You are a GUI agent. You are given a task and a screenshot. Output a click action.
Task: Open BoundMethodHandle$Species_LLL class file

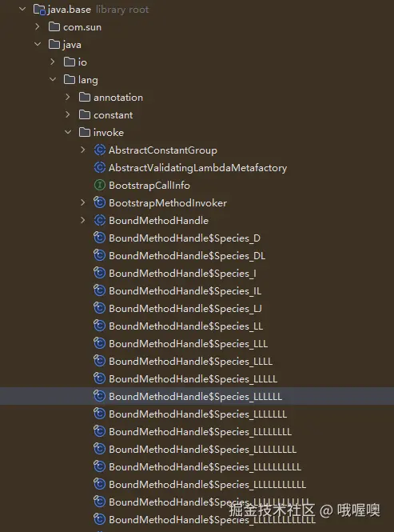(x=188, y=344)
